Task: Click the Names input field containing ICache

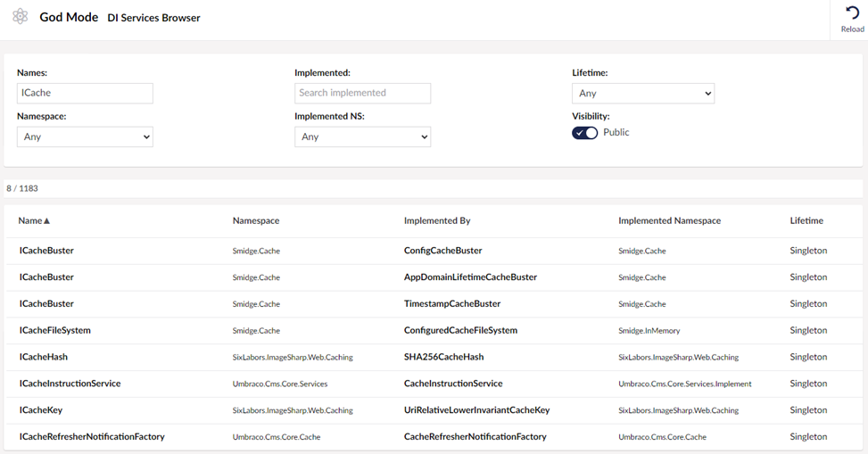Action: coord(85,93)
